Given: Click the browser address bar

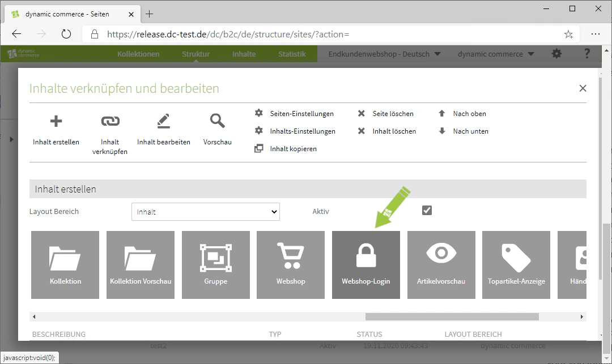Looking at the screenshot, I should click(330, 35).
